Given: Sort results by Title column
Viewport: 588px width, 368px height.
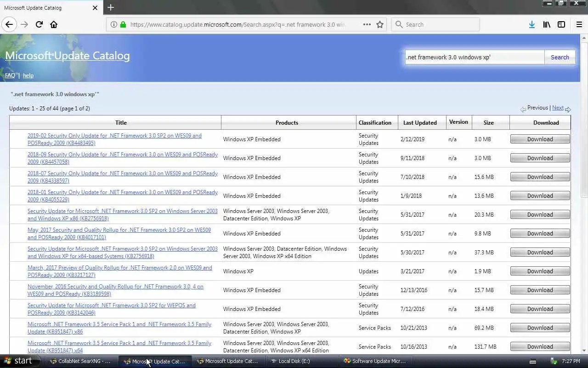Looking at the screenshot, I should [121, 123].
